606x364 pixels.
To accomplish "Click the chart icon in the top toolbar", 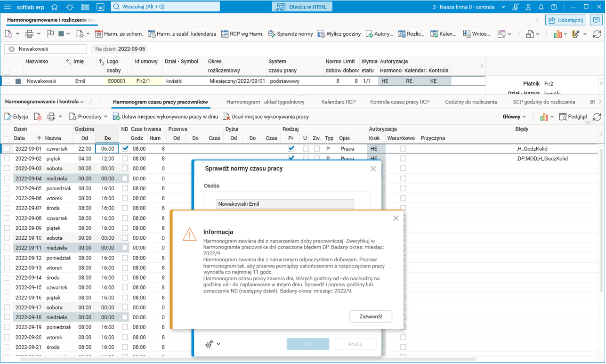I will tap(558, 34).
